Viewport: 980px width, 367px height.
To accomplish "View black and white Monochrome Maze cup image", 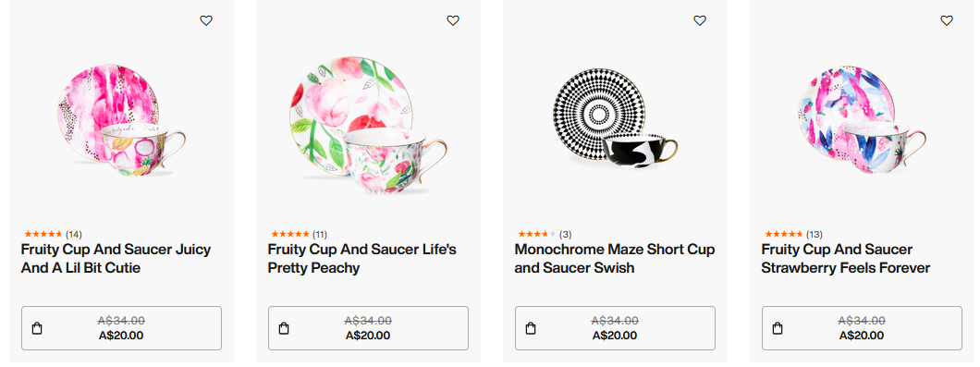I will [616, 118].
